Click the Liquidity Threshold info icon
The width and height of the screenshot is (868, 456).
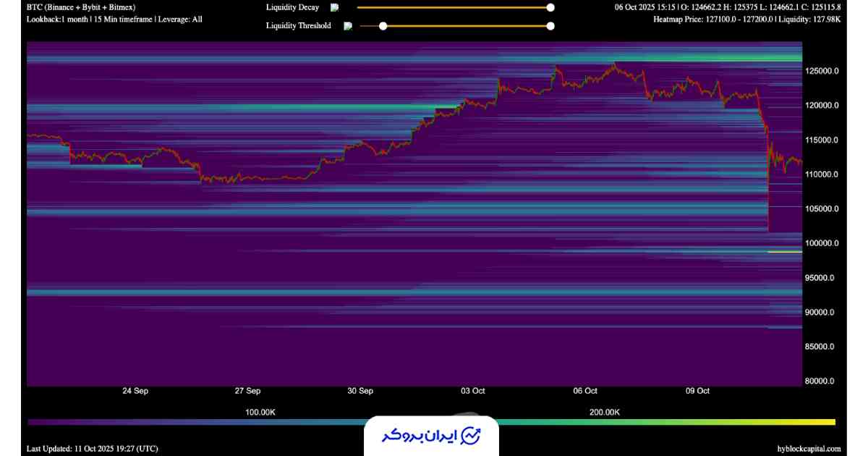(x=348, y=26)
